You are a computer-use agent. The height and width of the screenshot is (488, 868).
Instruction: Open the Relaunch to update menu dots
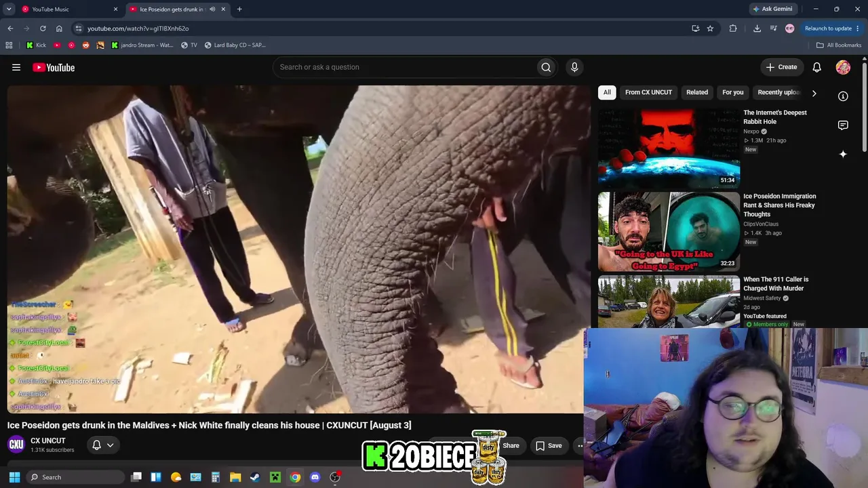tap(858, 28)
